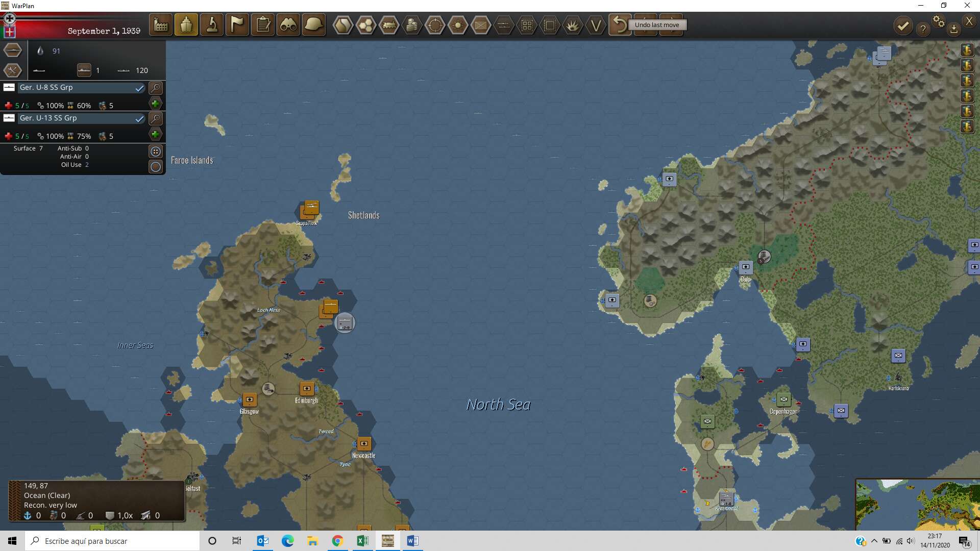Viewport: 980px width, 551px height.
Task: Toggle Ger. U-13 SS Grp selection checkmark
Action: click(139, 119)
